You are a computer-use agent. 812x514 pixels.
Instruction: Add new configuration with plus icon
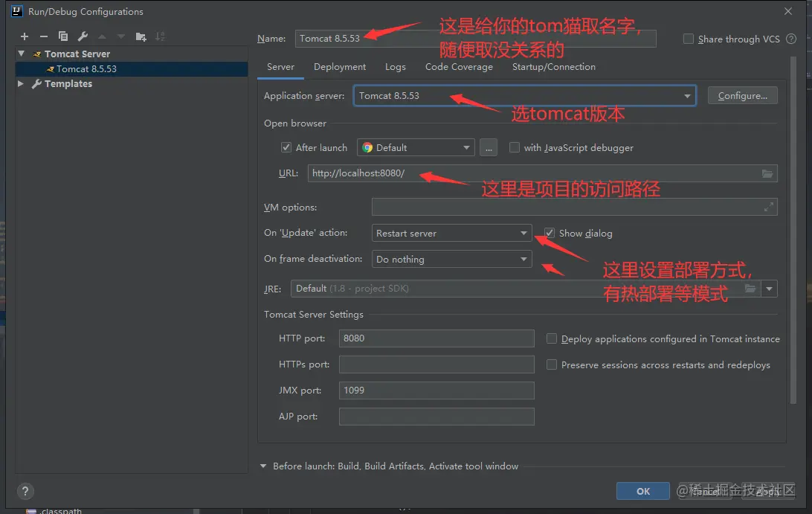(25, 36)
